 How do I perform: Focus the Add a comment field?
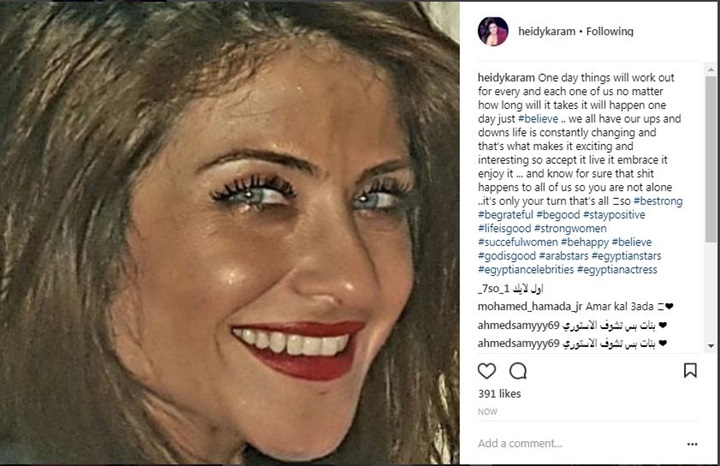point(579,444)
